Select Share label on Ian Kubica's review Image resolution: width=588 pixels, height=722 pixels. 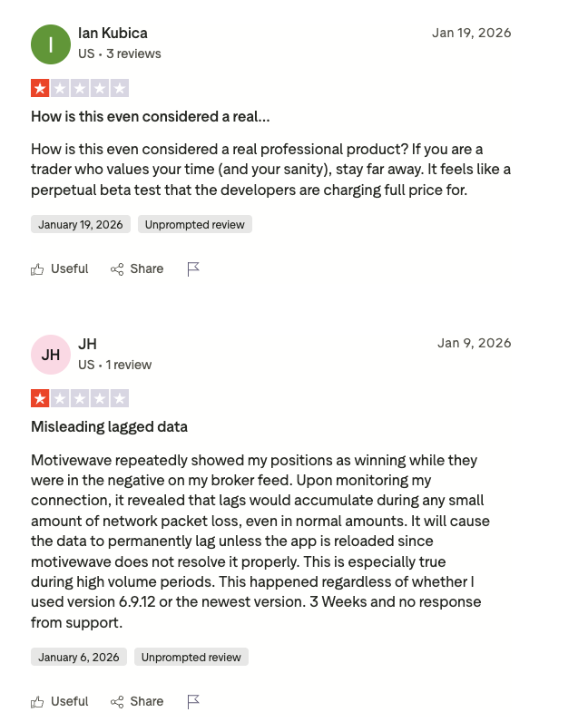(146, 268)
